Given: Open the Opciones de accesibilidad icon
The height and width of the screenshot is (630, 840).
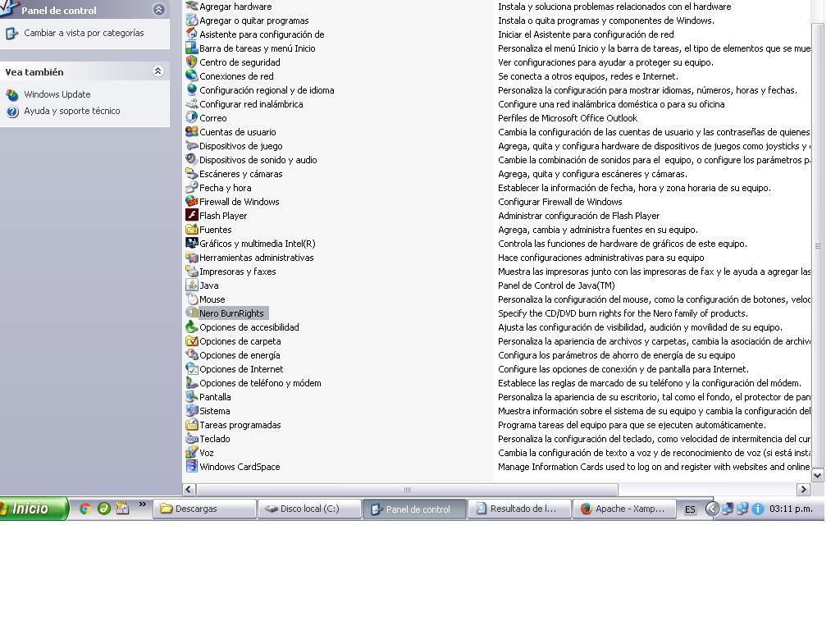Looking at the screenshot, I should click(x=192, y=326).
